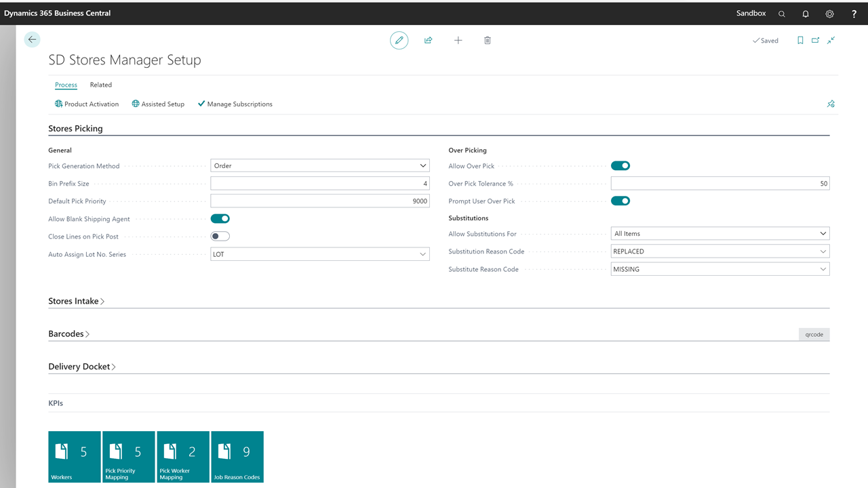Viewport: 868px width, 488px height.
Task: Open the settings gear
Action: pos(830,14)
